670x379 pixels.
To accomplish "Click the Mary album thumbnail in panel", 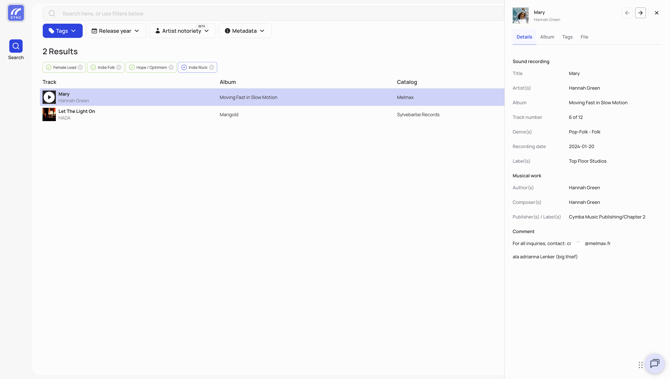I will (x=520, y=15).
